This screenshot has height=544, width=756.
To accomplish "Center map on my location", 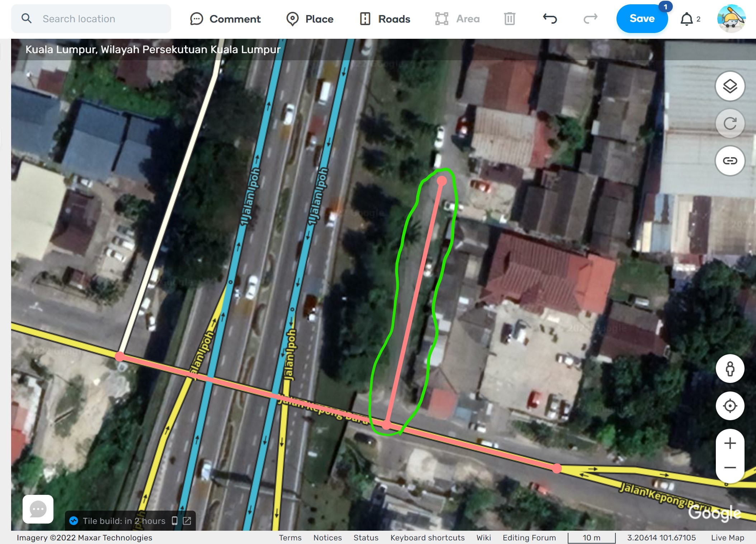I will pos(730,406).
